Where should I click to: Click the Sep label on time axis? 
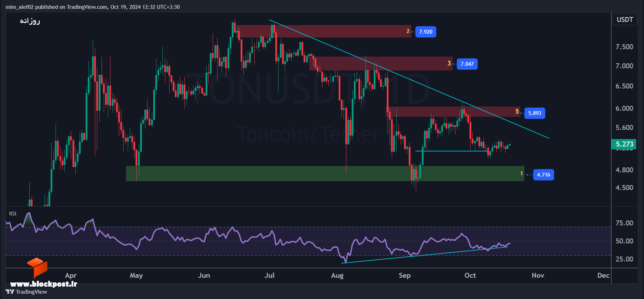(x=404, y=275)
